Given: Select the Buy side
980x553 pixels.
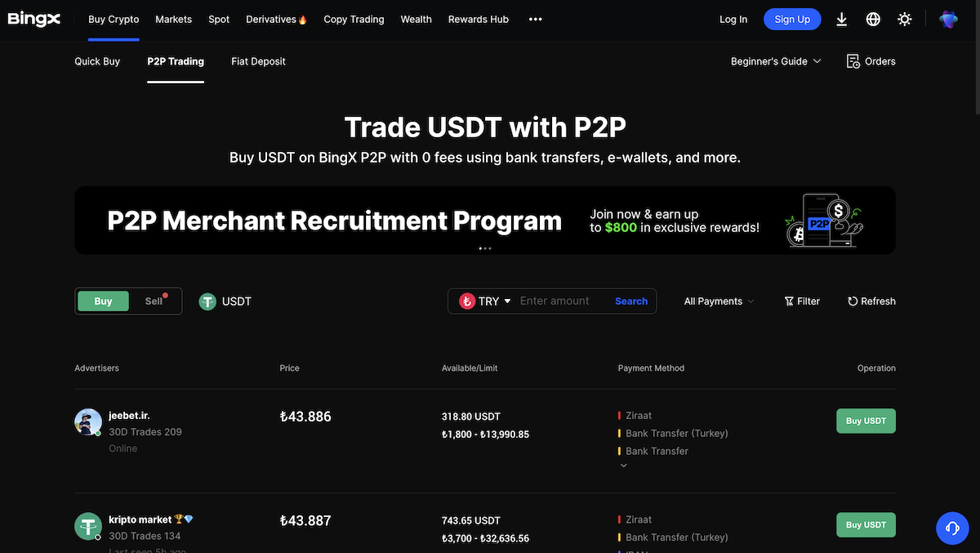Looking at the screenshot, I should tap(103, 301).
